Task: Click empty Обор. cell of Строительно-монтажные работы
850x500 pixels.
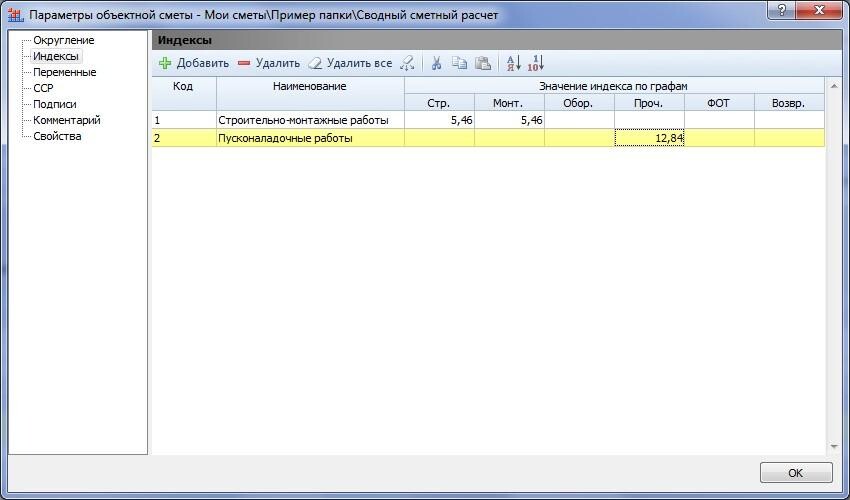Action: 579,120
